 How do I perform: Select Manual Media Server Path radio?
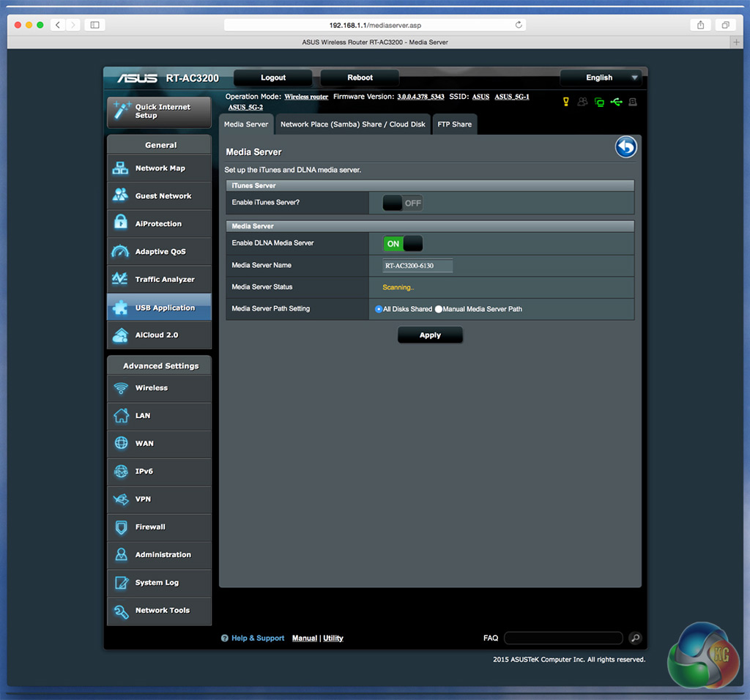(x=438, y=309)
